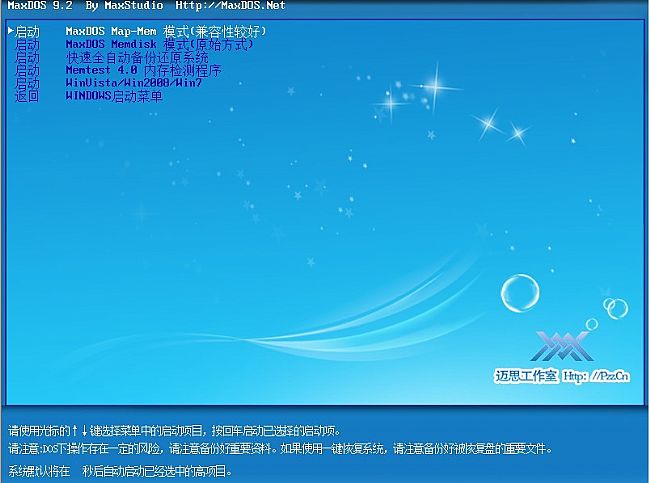This screenshot has height=483, width=650.
Task: Click the By MaxStudio header text
Action: tap(115, 6)
